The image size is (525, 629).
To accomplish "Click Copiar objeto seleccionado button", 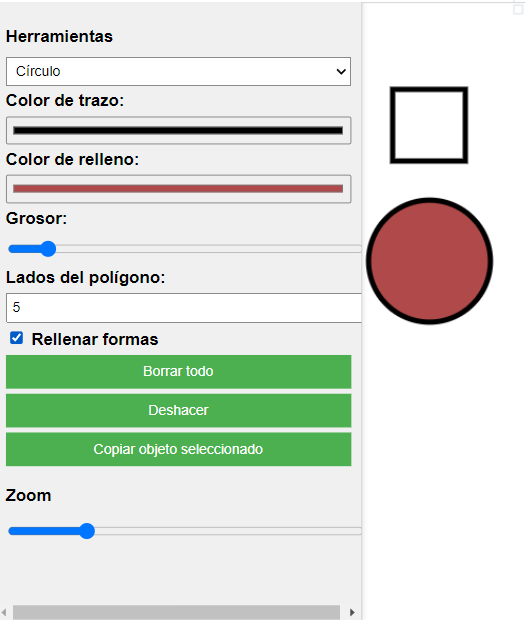I will click(178, 449).
